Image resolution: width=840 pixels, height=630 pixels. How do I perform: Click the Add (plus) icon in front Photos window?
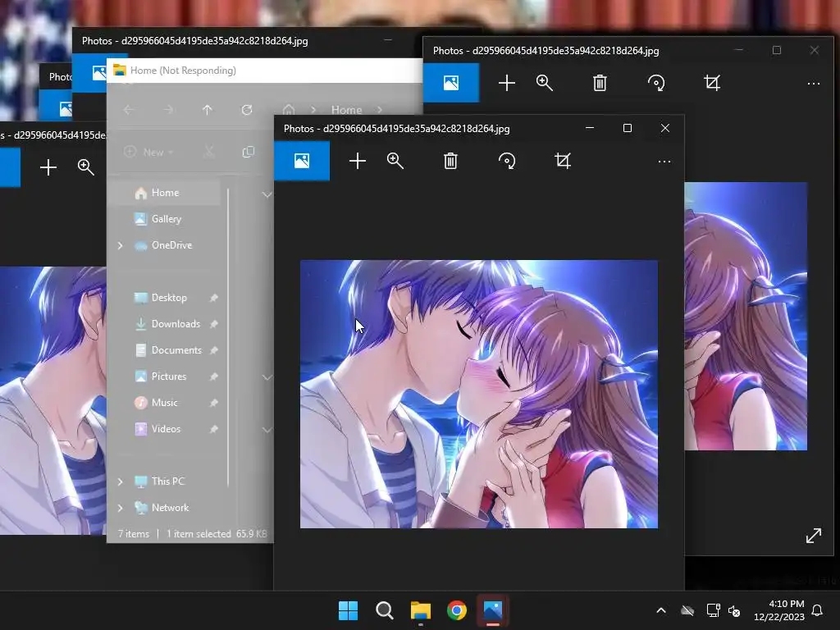[x=358, y=161]
